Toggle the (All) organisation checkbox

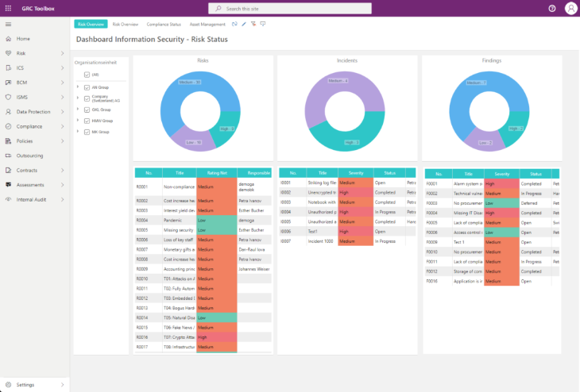point(87,75)
